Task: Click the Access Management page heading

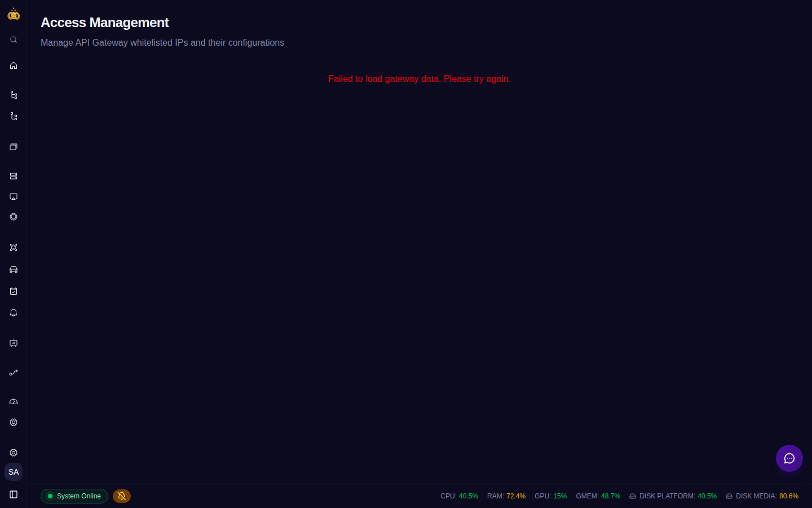Action: 105,23
